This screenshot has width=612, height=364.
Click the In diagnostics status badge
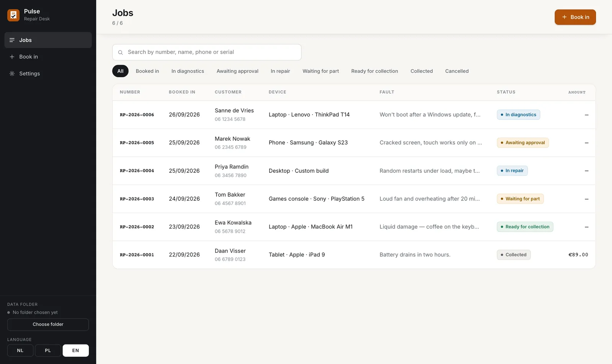[518, 115]
